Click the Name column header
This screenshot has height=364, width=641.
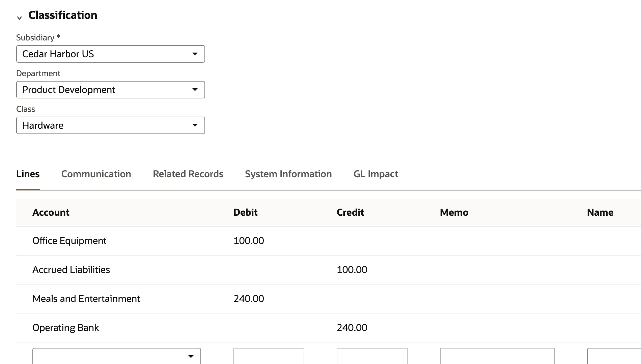[600, 212]
